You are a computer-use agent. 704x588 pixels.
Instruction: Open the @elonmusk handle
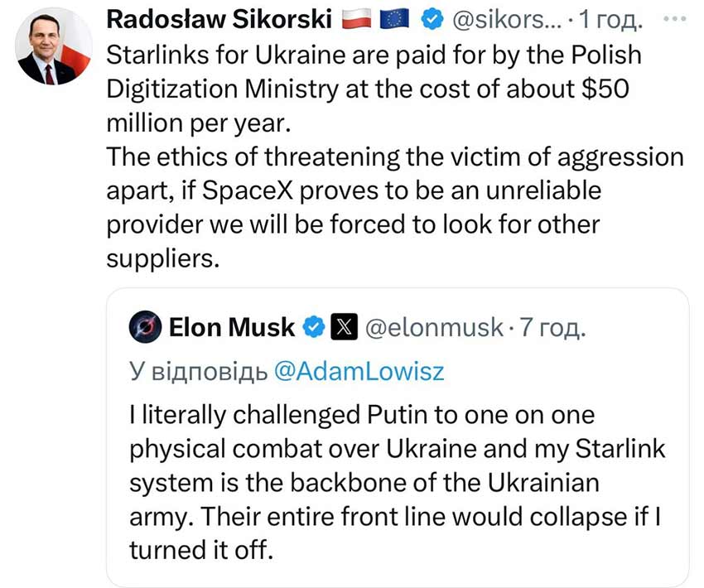(x=435, y=327)
